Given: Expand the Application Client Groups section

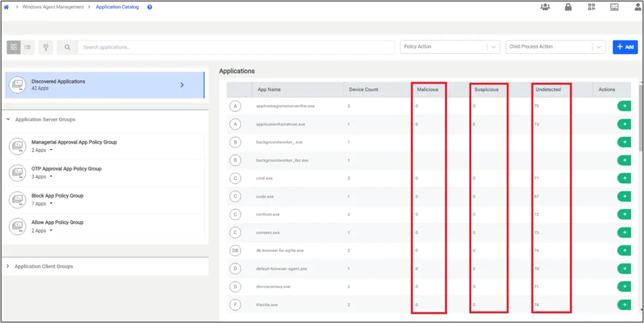Looking at the screenshot, I should click(8, 266).
